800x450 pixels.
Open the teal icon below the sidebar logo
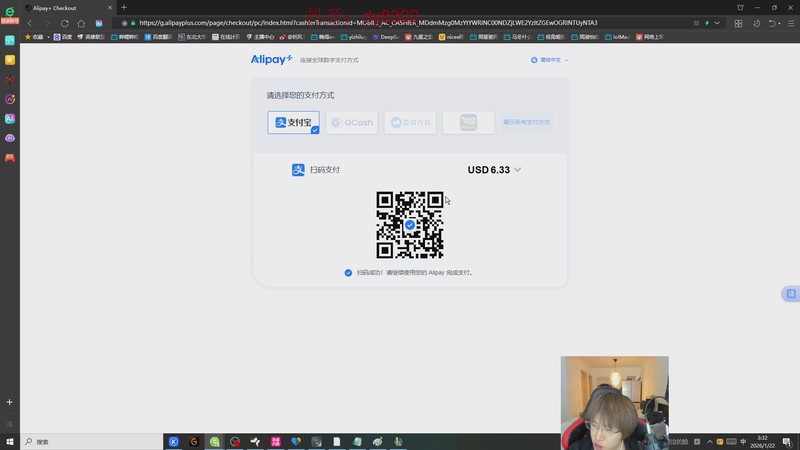[10, 40]
